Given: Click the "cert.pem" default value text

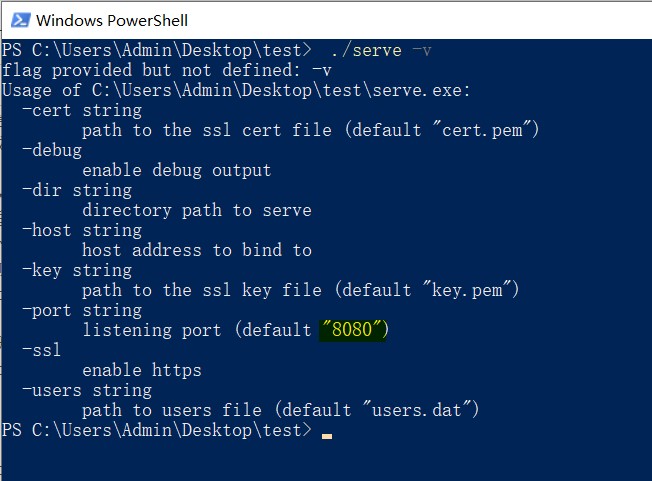Looking at the screenshot, I should 482,130.
